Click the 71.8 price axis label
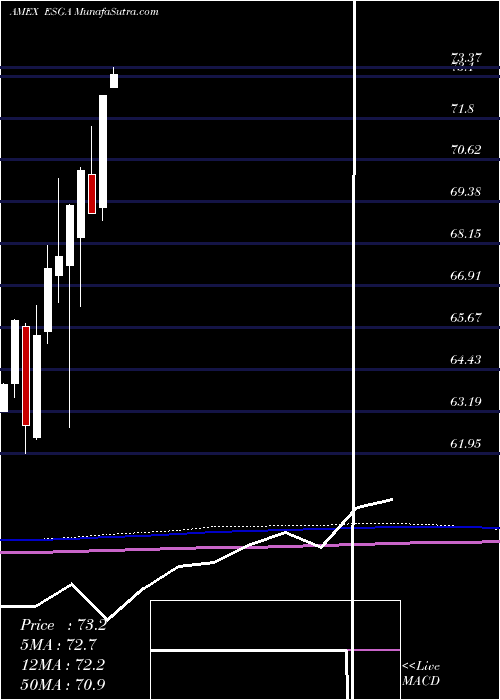 462,109
